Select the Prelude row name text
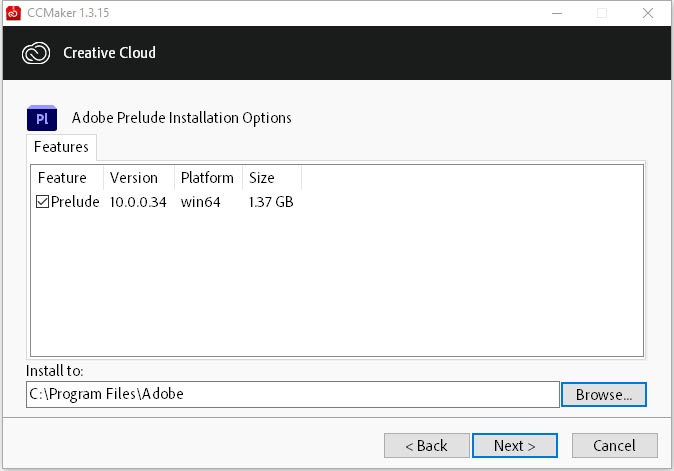The image size is (674, 471). coord(75,202)
